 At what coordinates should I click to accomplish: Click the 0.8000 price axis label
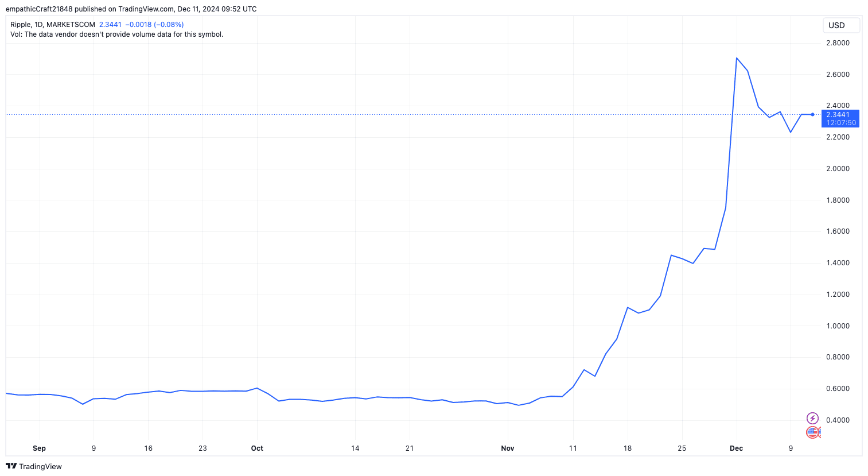(x=838, y=357)
